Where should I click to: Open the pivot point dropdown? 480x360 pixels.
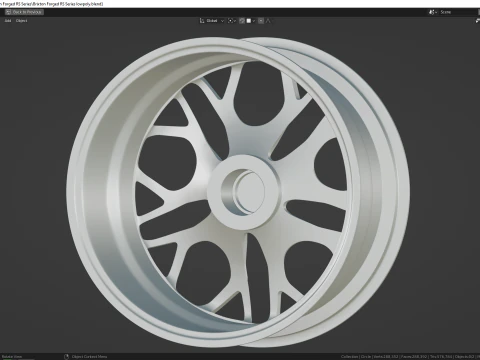pyautogui.click(x=232, y=21)
